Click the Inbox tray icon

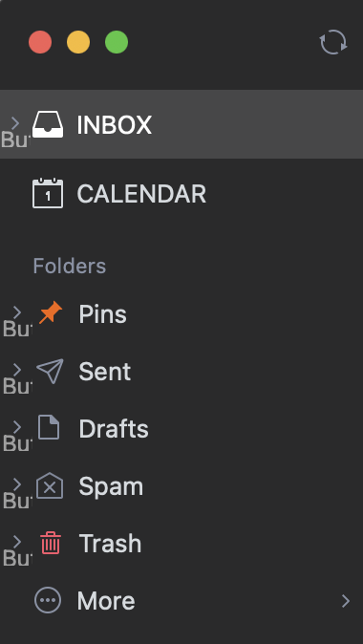pos(48,124)
